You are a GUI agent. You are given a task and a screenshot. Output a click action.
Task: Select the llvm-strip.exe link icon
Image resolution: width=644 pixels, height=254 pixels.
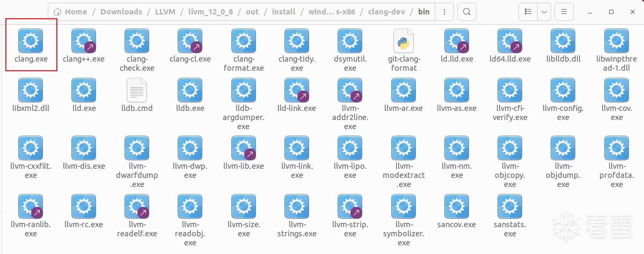pyautogui.click(x=350, y=206)
